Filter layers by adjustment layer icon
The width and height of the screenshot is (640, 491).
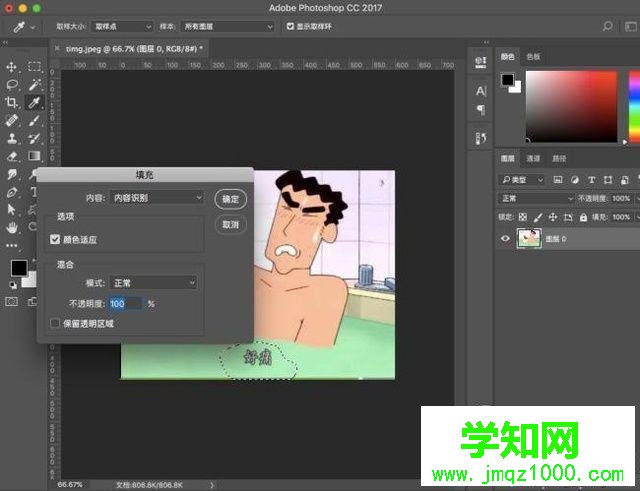tap(575, 180)
